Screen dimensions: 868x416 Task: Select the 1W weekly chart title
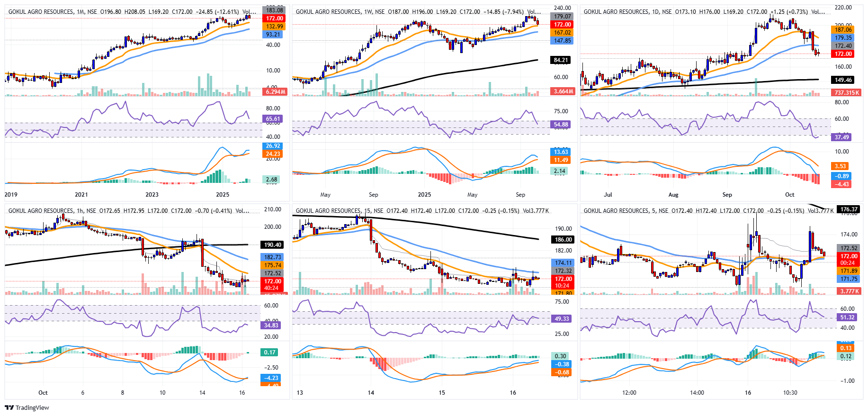329,12
